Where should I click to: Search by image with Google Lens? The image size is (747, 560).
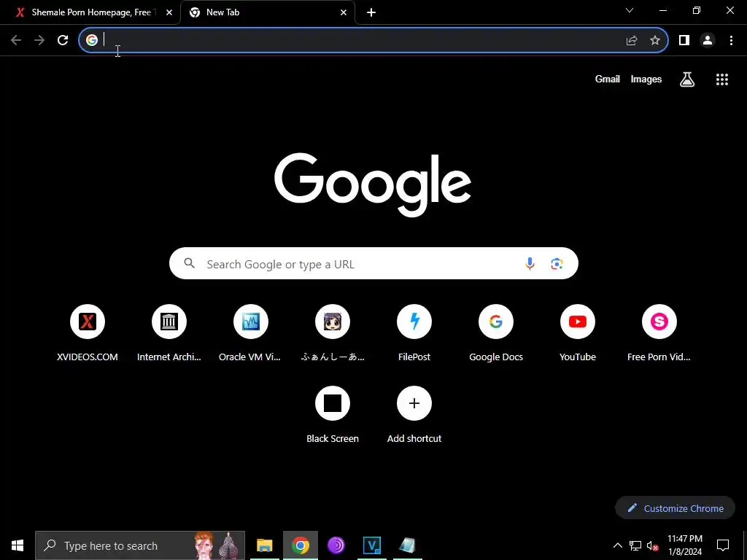(x=557, y=263)
